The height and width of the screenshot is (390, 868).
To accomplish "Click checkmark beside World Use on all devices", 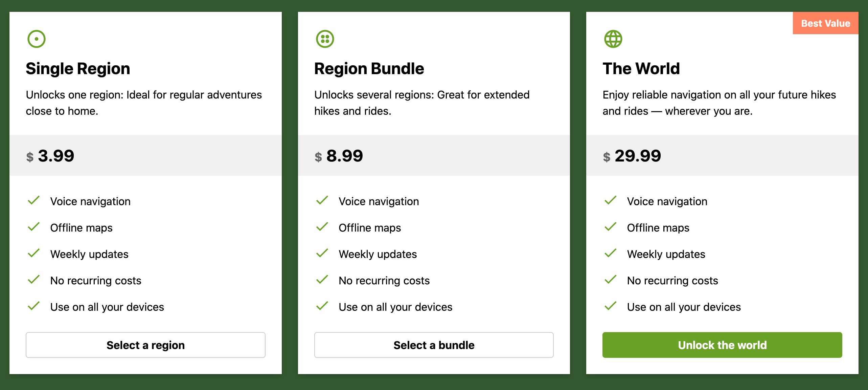I will coord(611,306).
